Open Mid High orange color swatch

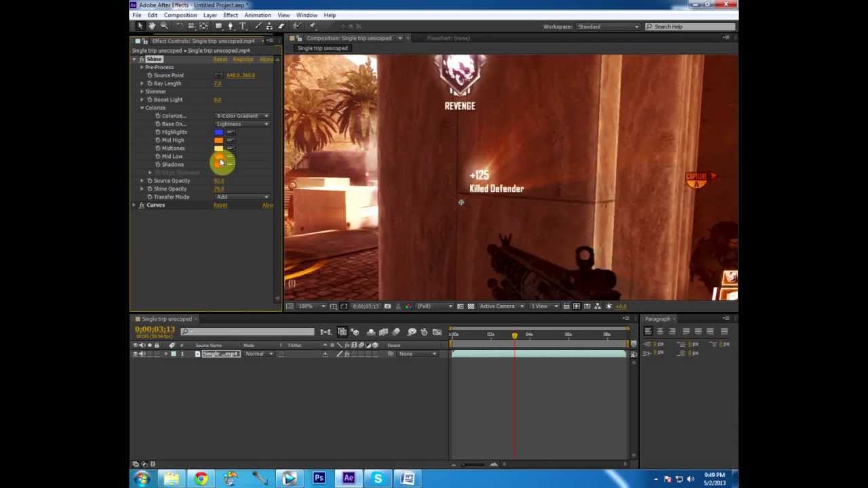218,140
